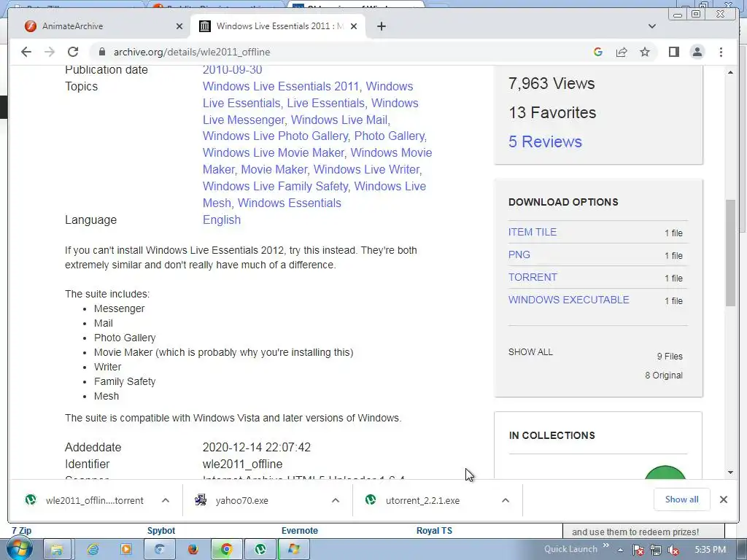Click the Action Center flag tray icon
The width and height of the screenshot is (747, 560).
[638, 550]
